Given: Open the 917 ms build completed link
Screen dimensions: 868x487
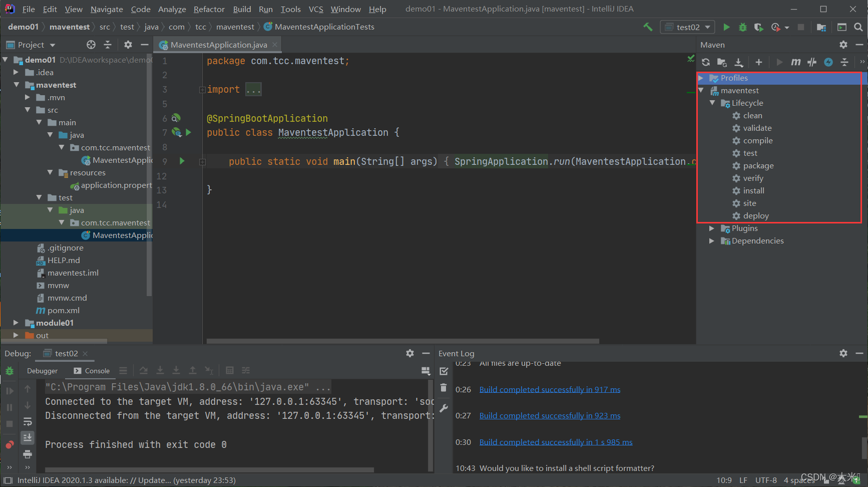Looking at the screenshot, I should 550,389.
